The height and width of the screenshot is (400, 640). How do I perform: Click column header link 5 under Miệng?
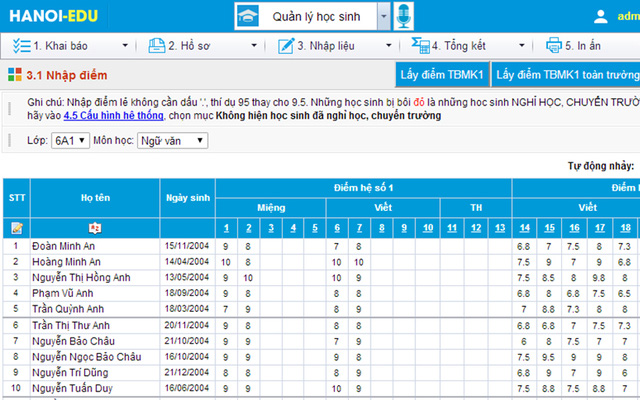coord(315,228)
